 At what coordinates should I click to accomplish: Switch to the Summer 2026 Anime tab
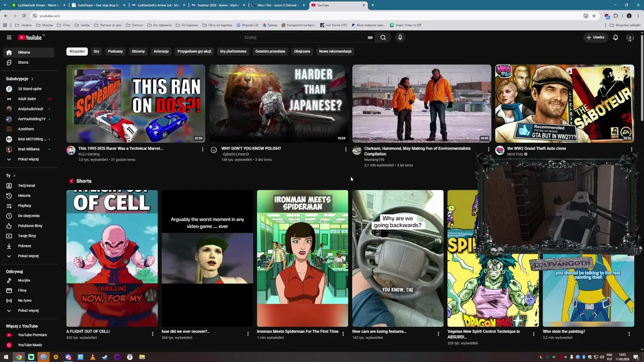[x=218, y=5]
